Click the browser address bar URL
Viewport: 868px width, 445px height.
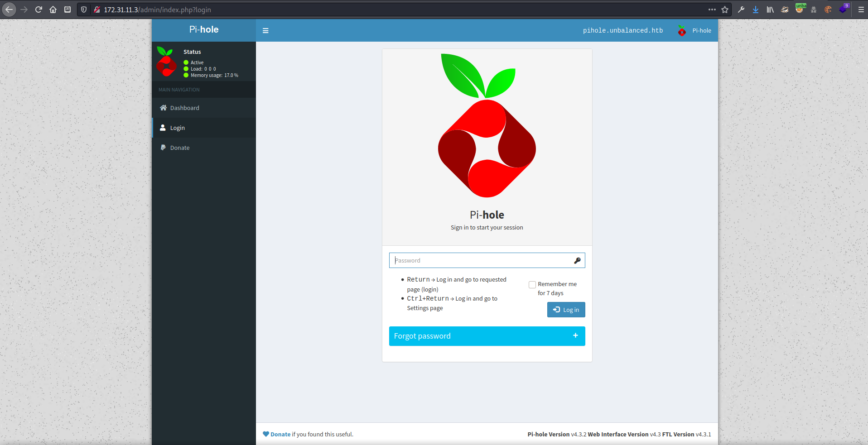pyautogui.click(x=157, y=10)
